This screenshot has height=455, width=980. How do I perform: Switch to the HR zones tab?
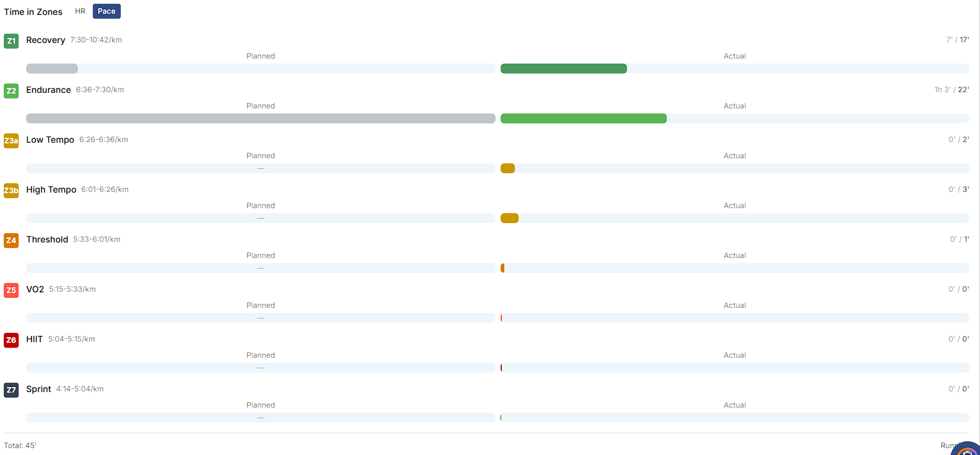(80, 11)
